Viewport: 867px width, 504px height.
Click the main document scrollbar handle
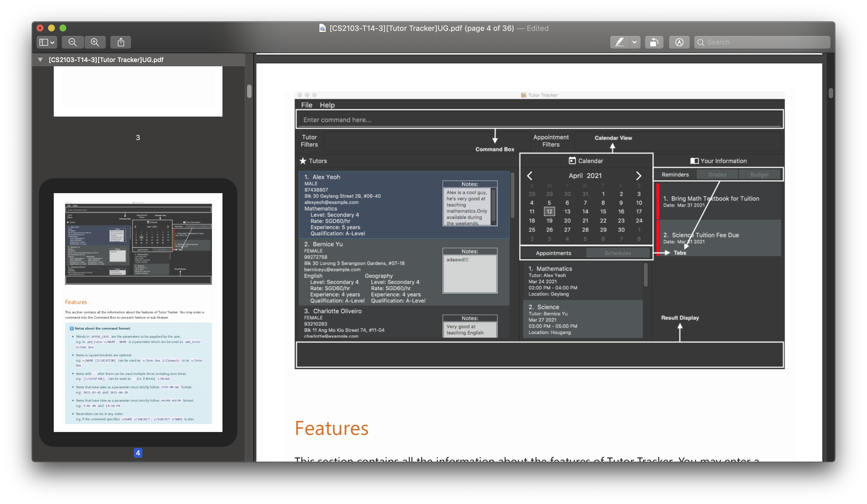click(x=830, y=93)
